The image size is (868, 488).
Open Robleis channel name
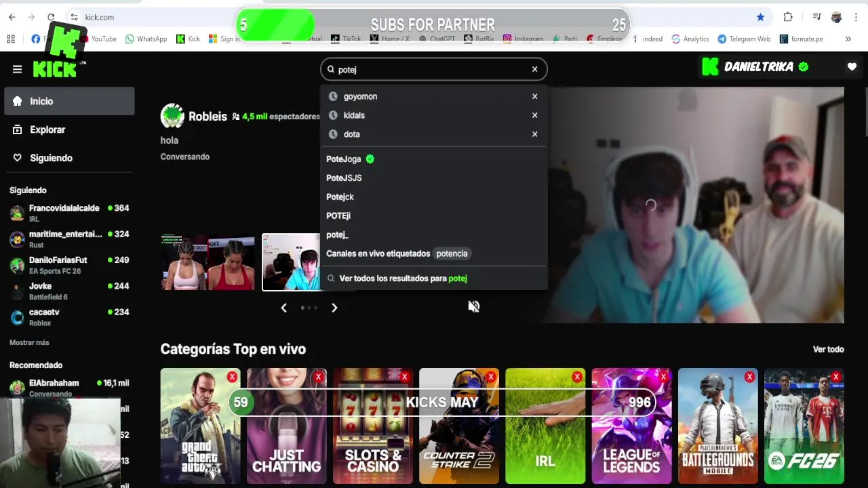pyautogui.click(x=208, y=116)
